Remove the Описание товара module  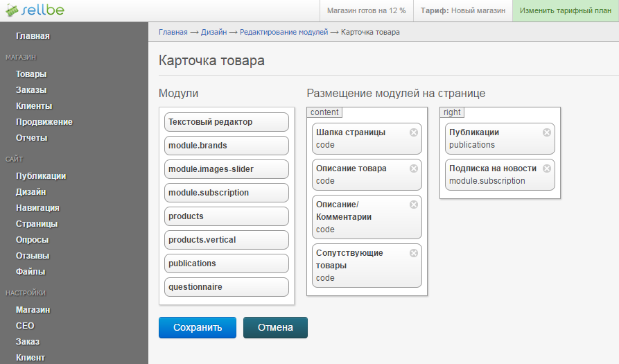(414, 168)
